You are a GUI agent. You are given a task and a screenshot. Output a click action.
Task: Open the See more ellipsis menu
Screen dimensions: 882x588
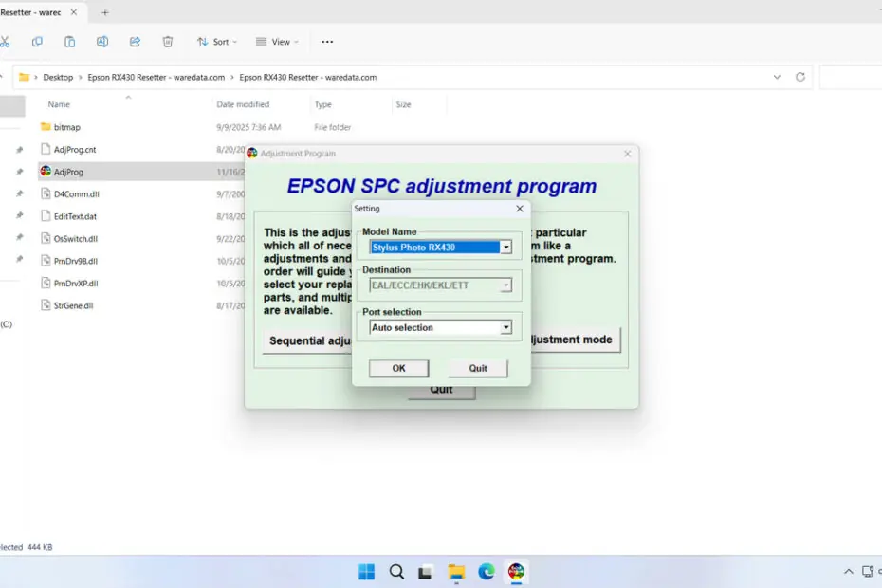[327, 42]
